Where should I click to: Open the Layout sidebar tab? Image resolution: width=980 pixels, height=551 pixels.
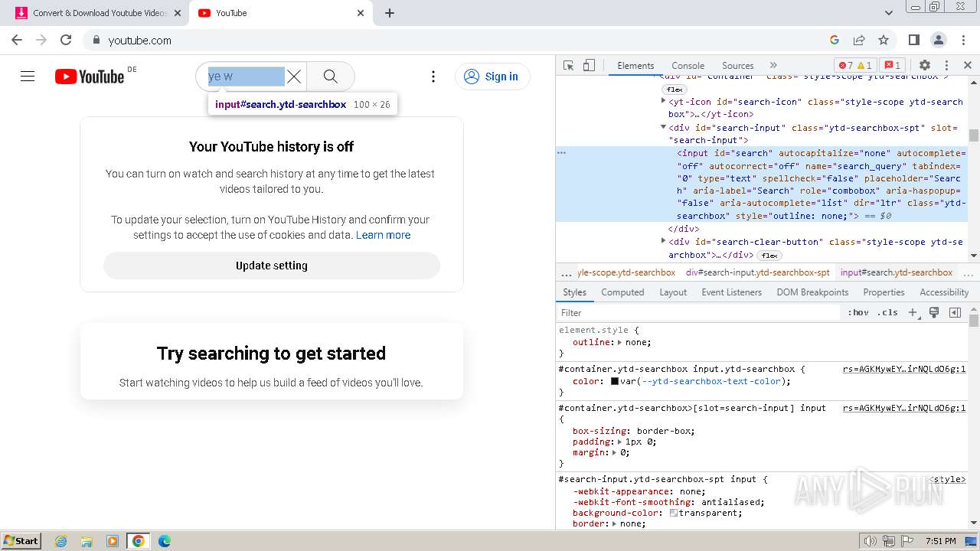(x=673, y=292)
